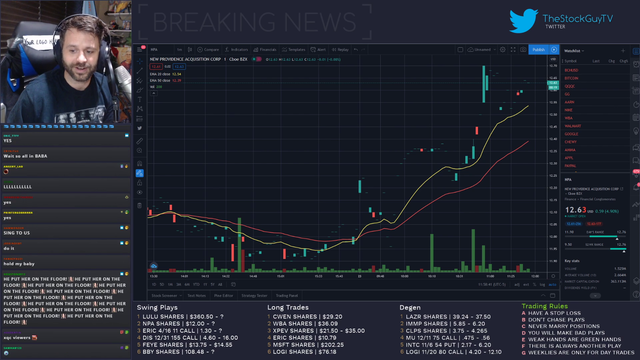Select the ruler measure tool
Screen dimensions: 640x360
point(140,141)
